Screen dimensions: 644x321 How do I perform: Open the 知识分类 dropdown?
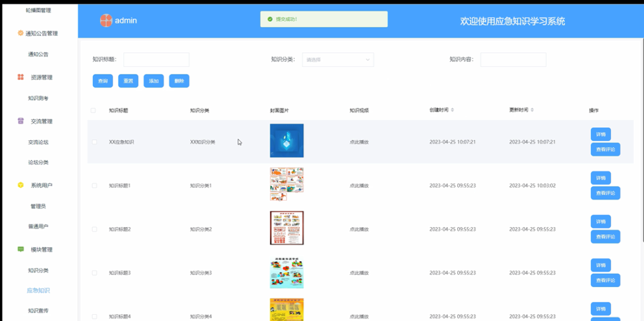[338, 60]
